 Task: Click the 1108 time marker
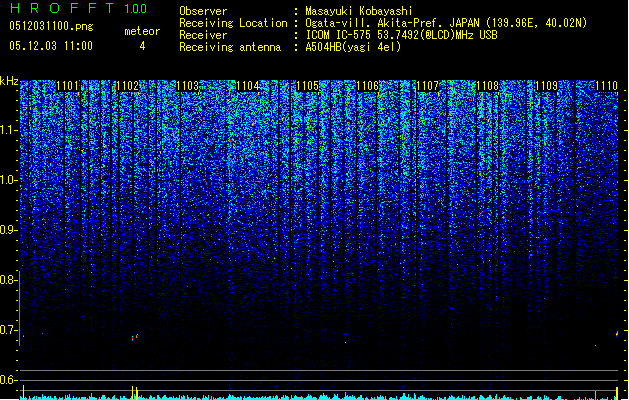487,86
